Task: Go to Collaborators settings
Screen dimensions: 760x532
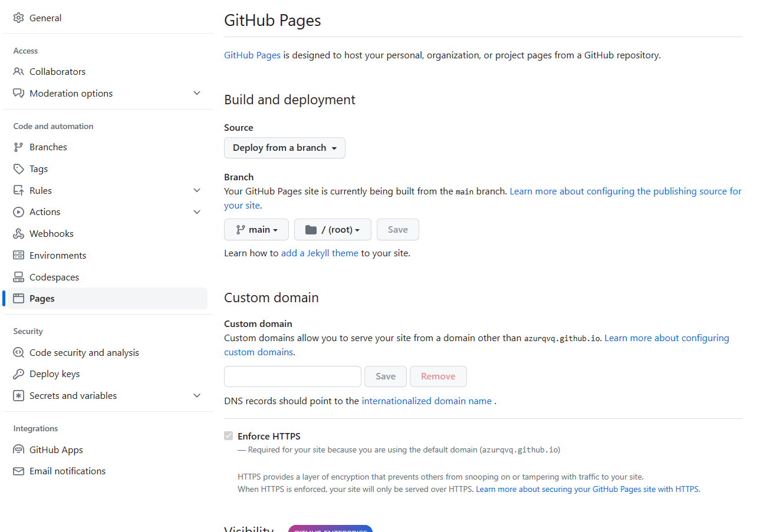Action: 107,71
